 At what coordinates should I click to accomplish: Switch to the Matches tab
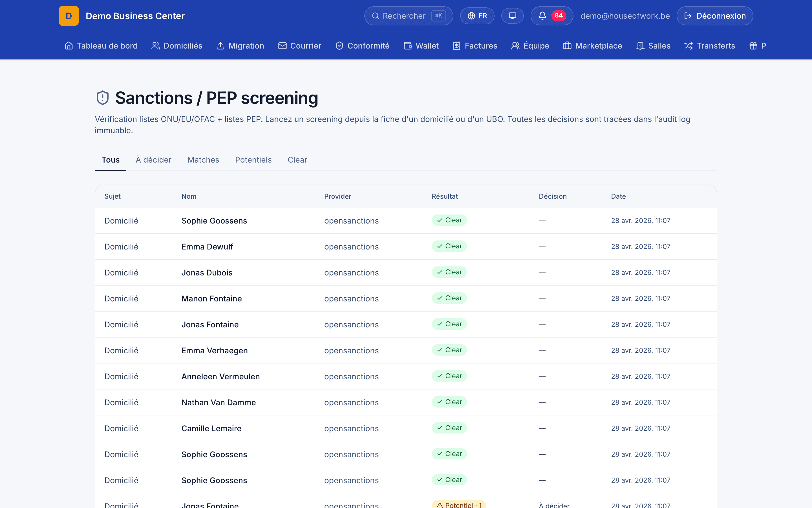point(203,160)
